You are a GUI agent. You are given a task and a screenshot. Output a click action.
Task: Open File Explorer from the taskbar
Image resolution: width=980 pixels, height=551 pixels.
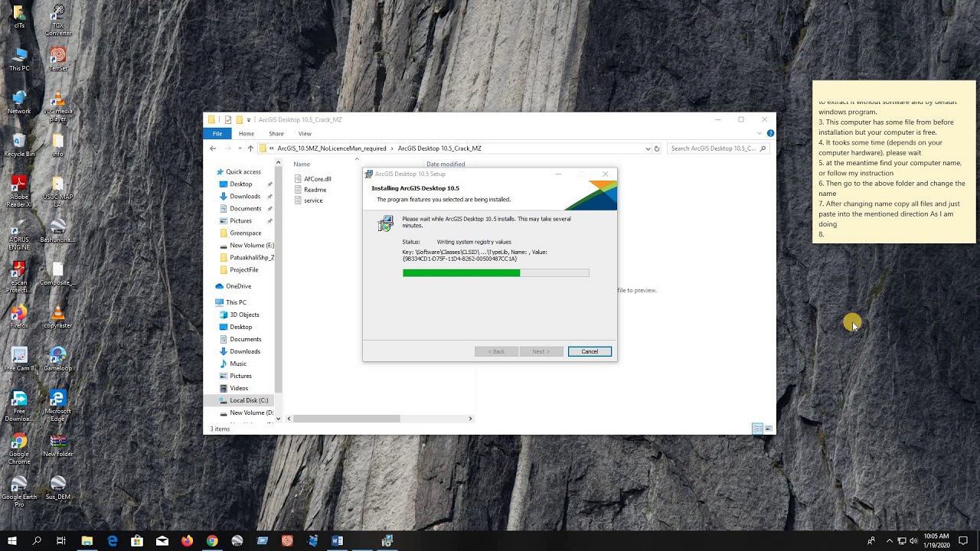click(x=87, y=541)
